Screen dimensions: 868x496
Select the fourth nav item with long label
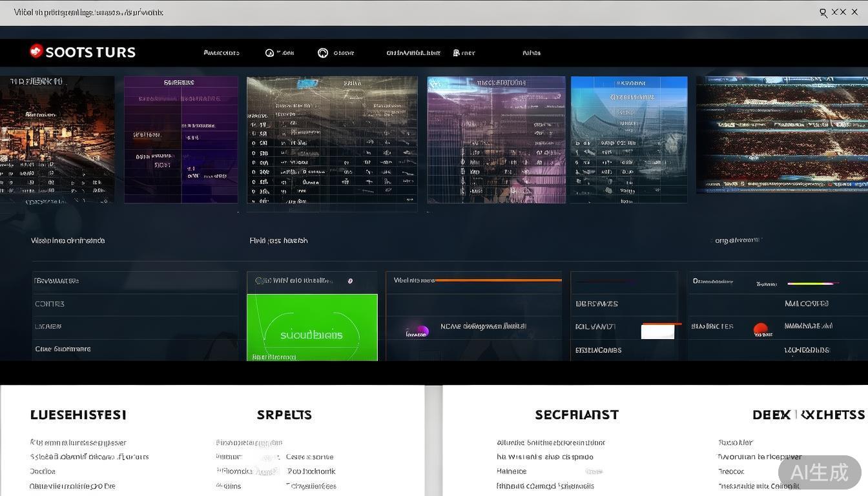point(413,53)
